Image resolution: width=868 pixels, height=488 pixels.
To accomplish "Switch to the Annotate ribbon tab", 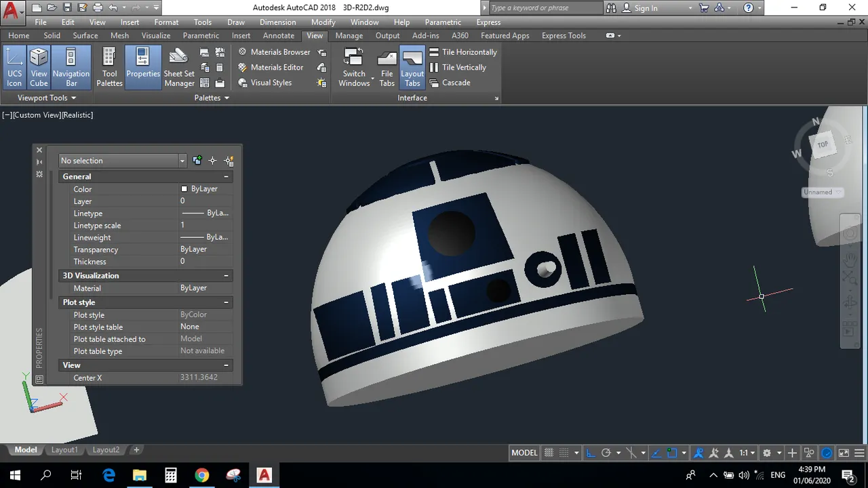I will click(279, 36).
